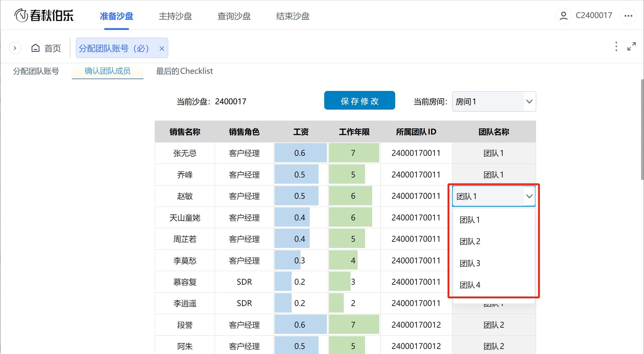
Task: Collapse the 赵敏 team name dropdown arrow
Action: 529,196
